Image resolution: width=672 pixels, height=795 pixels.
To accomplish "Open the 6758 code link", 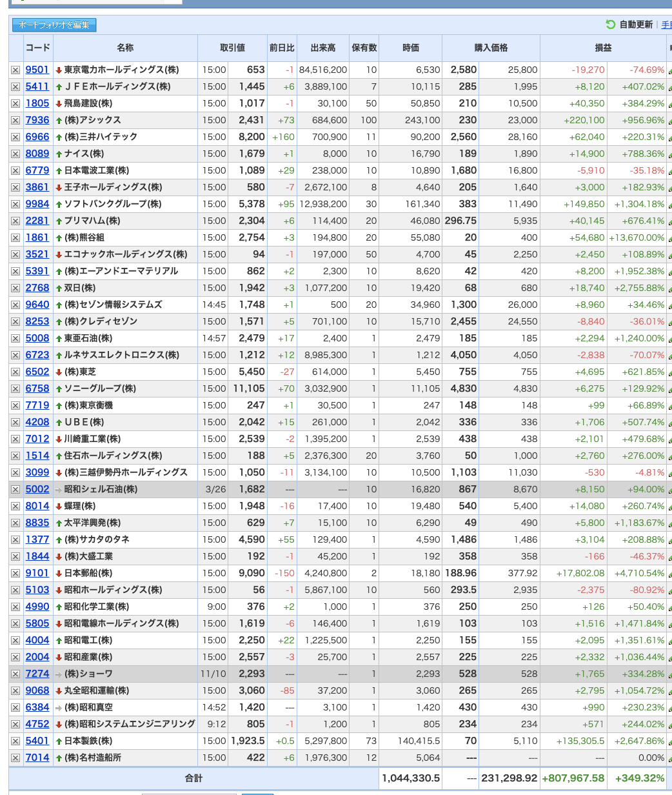I will 37,388.
